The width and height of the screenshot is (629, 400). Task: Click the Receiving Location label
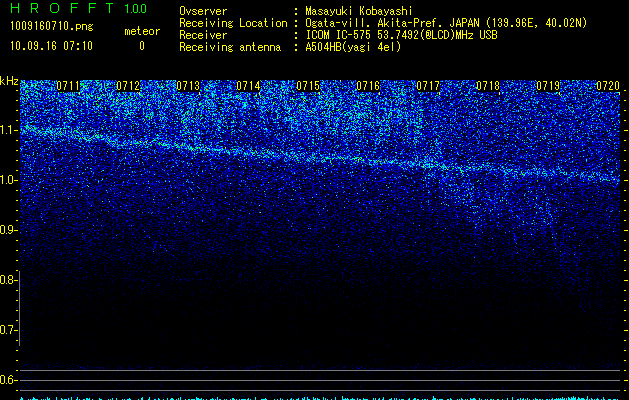pyautogui.click(x=233, y=23)
